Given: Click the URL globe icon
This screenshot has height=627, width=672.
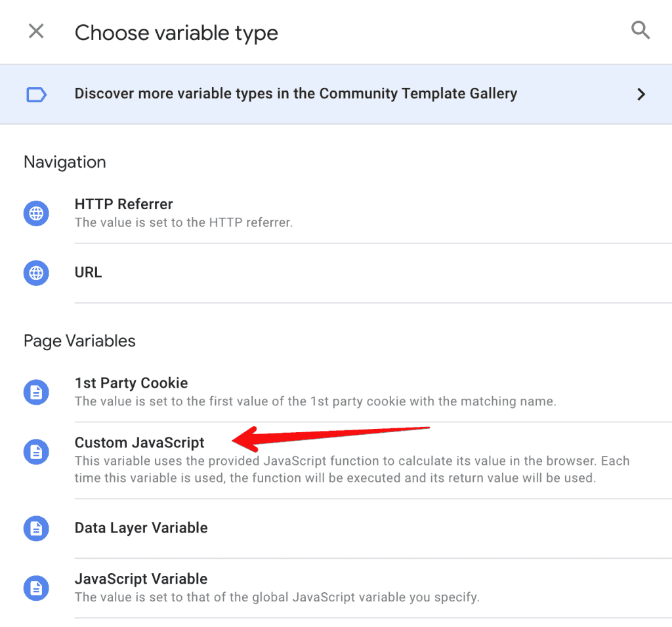Looking at the screenshot, I should click(x=36, y=273).
